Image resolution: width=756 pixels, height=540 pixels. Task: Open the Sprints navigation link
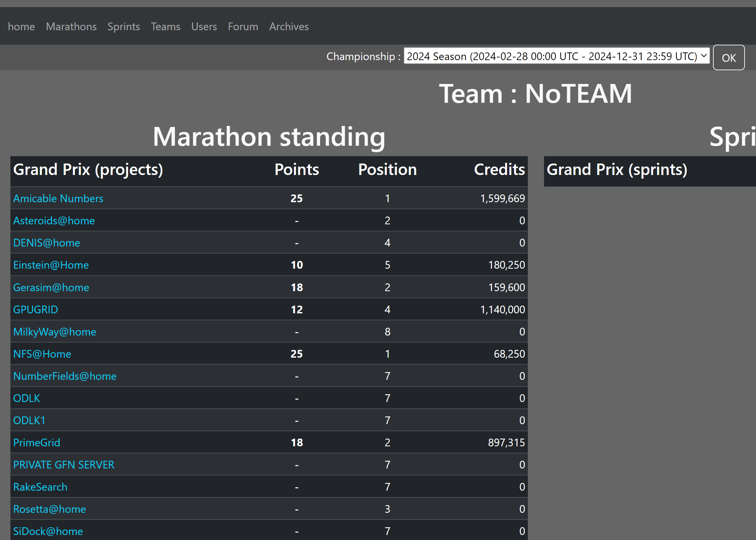[124, 27]
